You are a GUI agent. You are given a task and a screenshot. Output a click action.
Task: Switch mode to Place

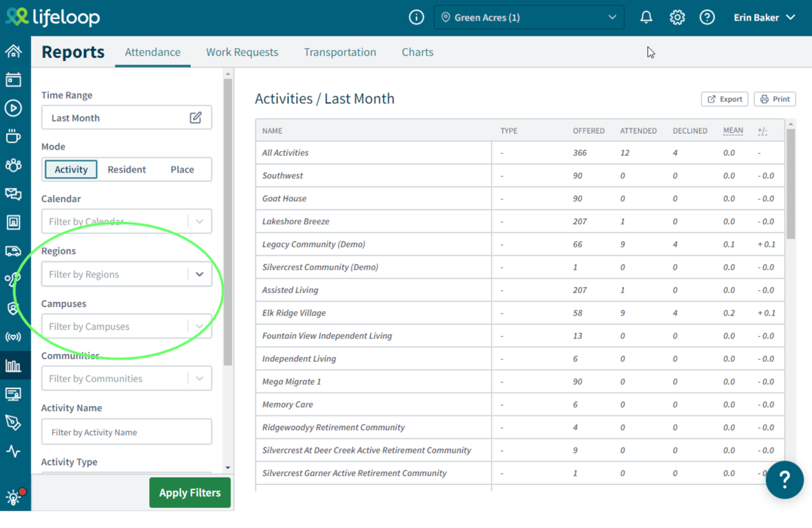click(182, 170)
